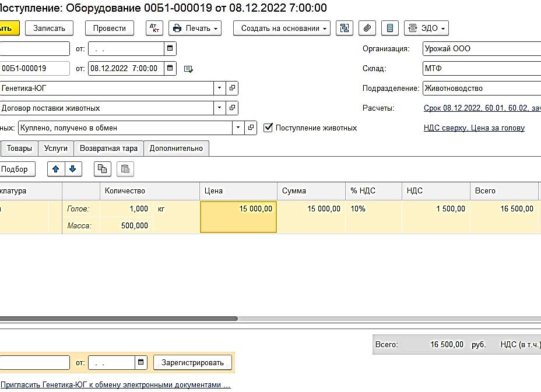This screenshot has width=541, height=392.
Task: Select the Сумма cell 15 000,00
Action: (311, 217)
